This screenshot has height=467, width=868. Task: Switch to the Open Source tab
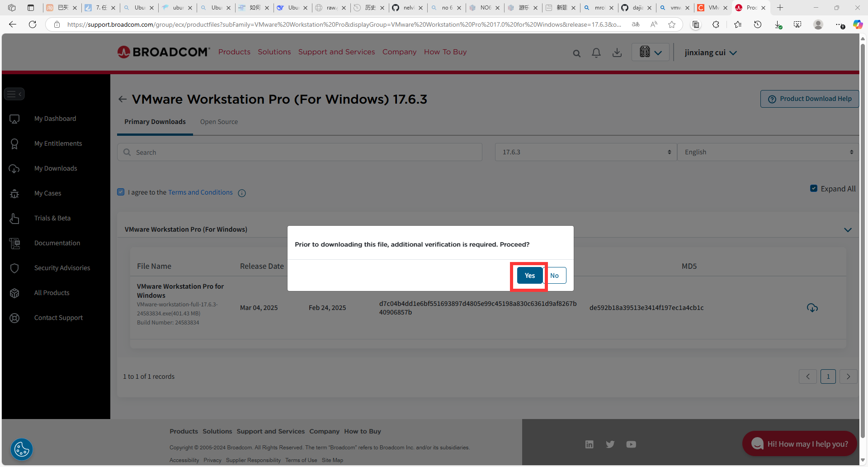pos(219,122)
